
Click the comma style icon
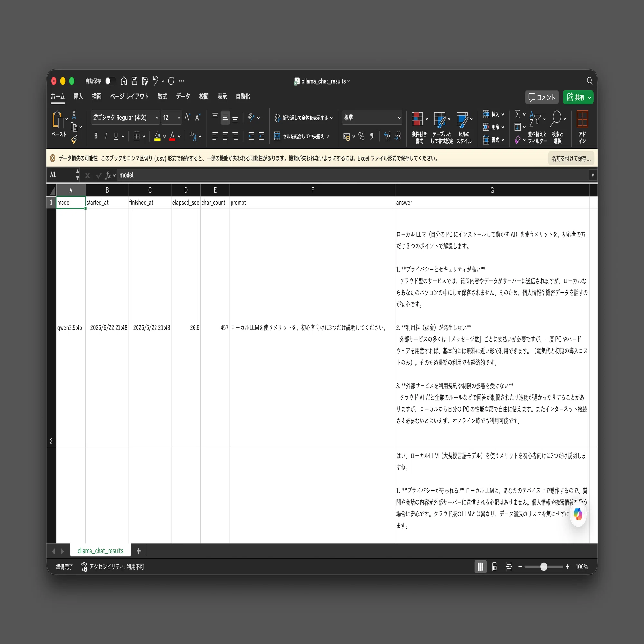click(372, 136)
